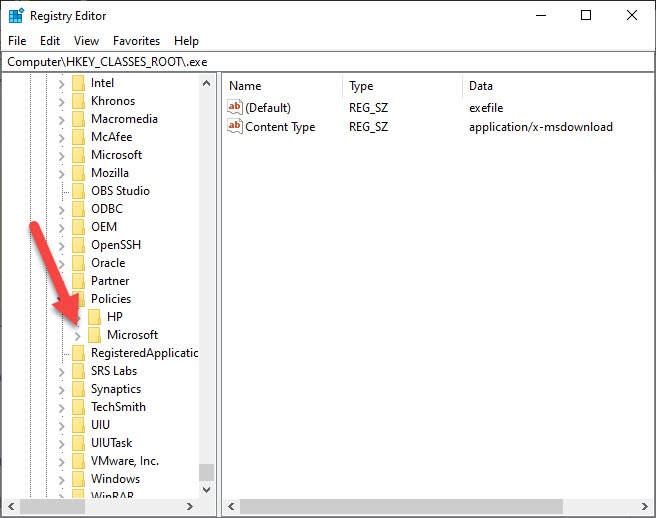Click the HP folder icon under Policies
Viewport: 656px width, 518px height.
pos(95,317)
